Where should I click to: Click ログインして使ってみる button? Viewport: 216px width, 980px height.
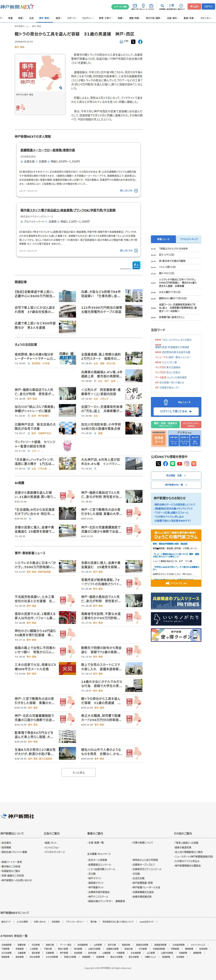[176, 411]
